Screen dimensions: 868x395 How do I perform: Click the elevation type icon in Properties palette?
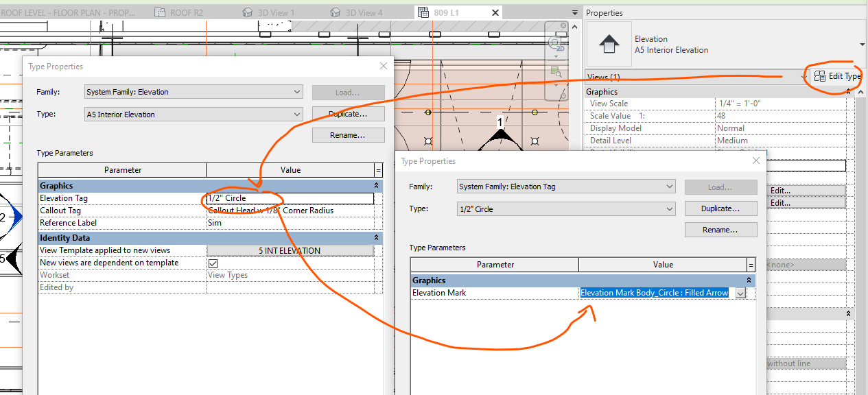click(609, 45)
